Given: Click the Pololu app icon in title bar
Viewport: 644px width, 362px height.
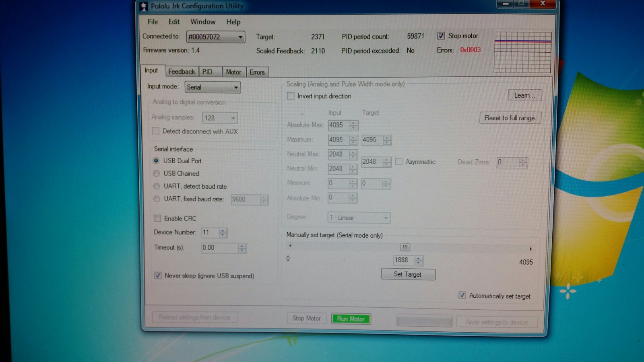Looking at the screenshot, I should [x=144, y=6].
